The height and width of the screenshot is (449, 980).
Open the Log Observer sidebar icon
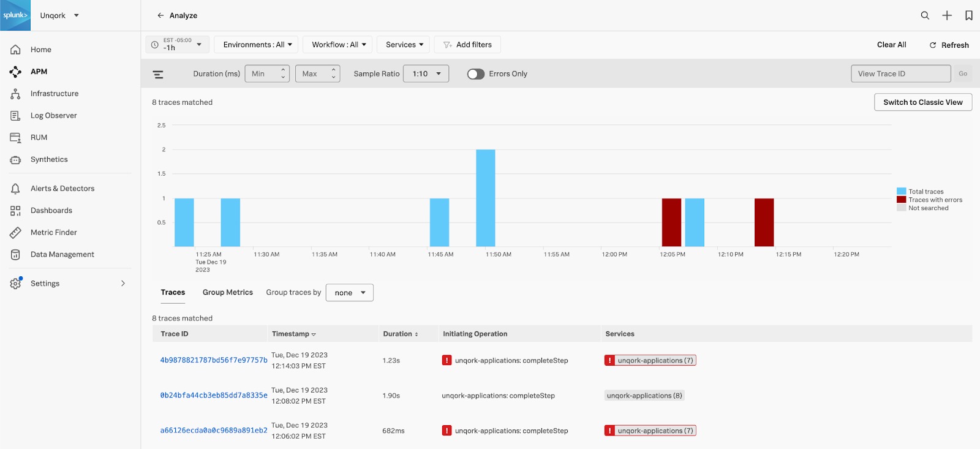coord(15,116)
